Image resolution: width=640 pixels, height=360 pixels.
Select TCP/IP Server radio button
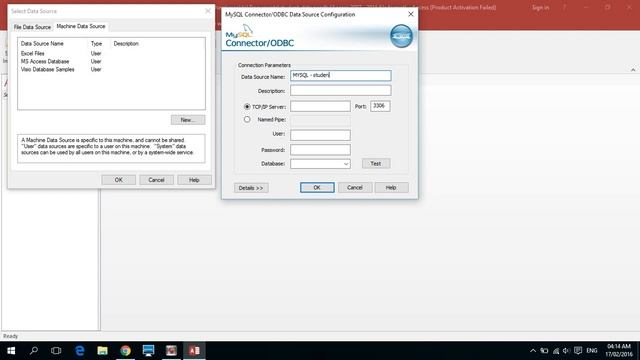point(247,107)
